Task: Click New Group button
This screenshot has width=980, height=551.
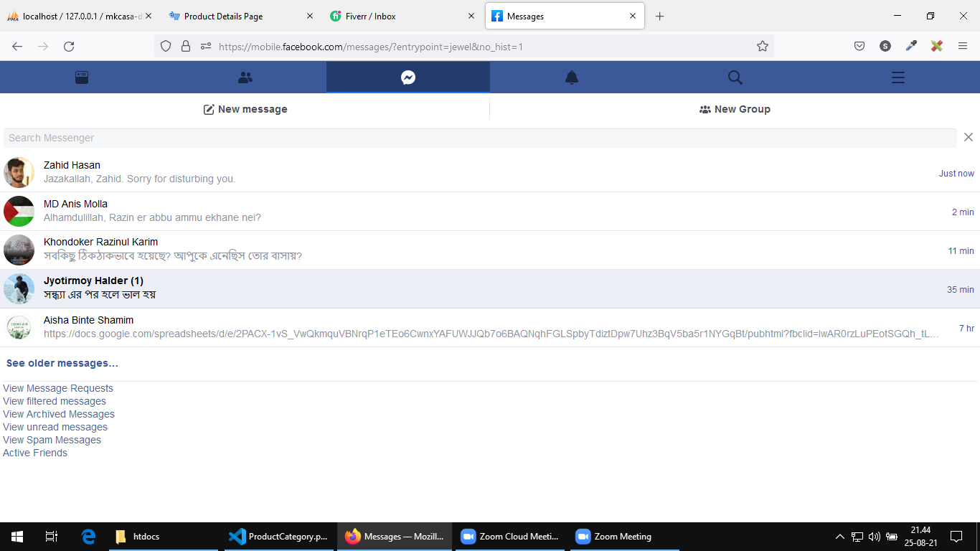Action: click(x=735, y=109)
